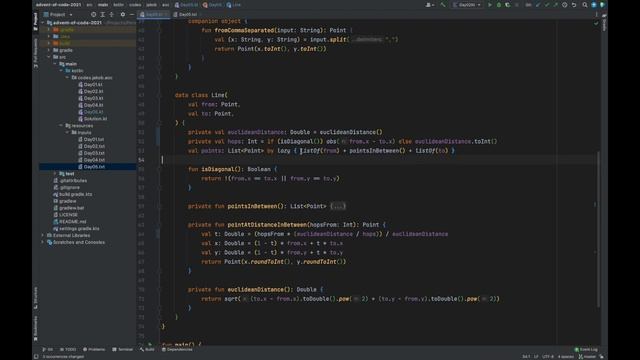Click the LF line separator widget in the status bar
The height and width of the screenshot is (360, 640).
[x=536, y=357]
